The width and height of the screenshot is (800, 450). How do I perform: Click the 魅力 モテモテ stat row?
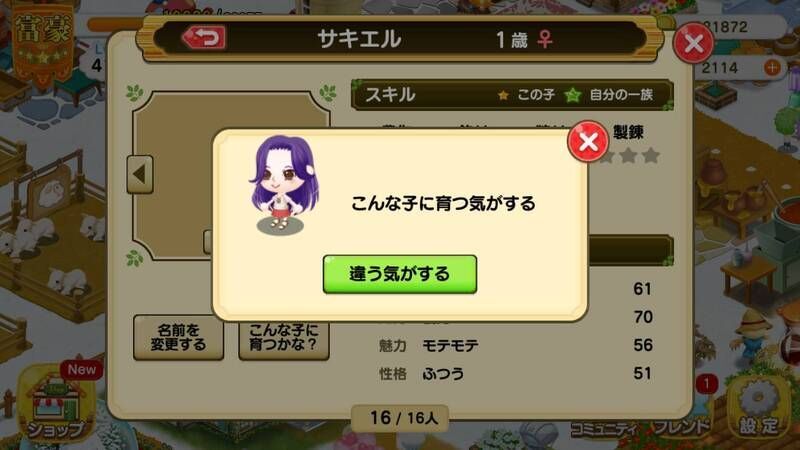515,345
